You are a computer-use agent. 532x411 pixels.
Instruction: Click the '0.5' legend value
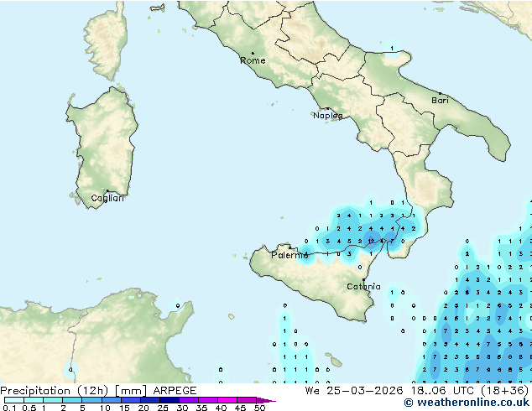[29, 408]
